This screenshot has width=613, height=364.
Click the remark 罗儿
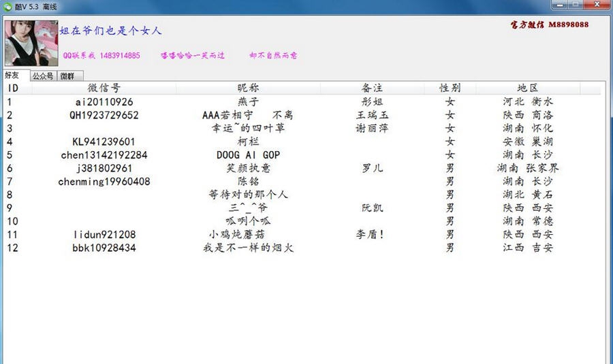tap(372, 168)
